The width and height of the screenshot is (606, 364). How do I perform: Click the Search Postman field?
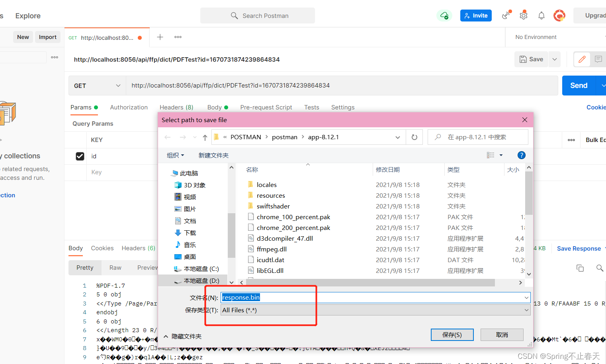(258, 16)
